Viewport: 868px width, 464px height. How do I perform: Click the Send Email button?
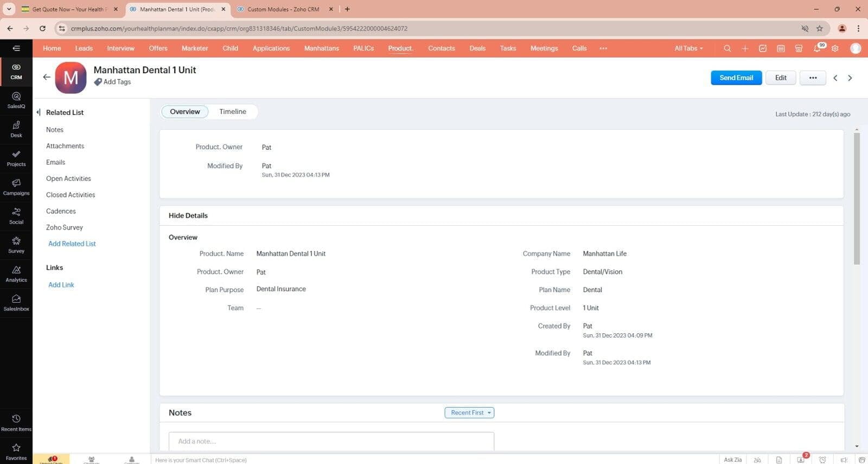click(x=736, y=78)
